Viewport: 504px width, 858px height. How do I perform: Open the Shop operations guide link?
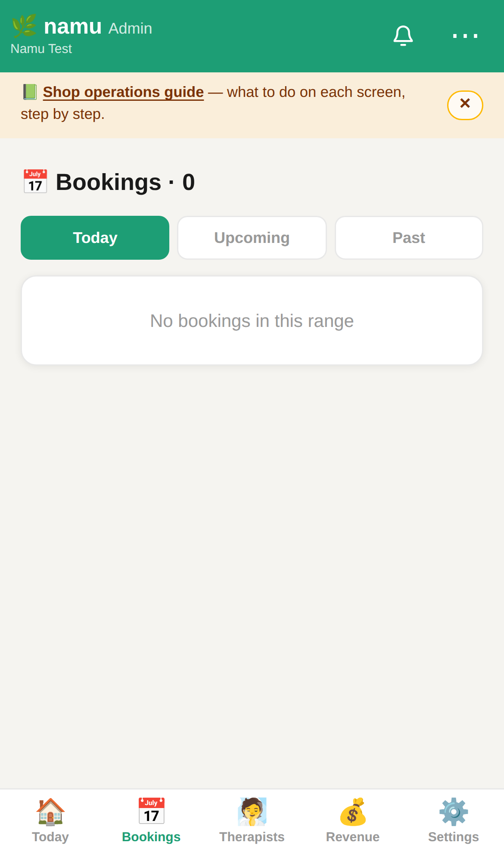[x=123, y=92]
